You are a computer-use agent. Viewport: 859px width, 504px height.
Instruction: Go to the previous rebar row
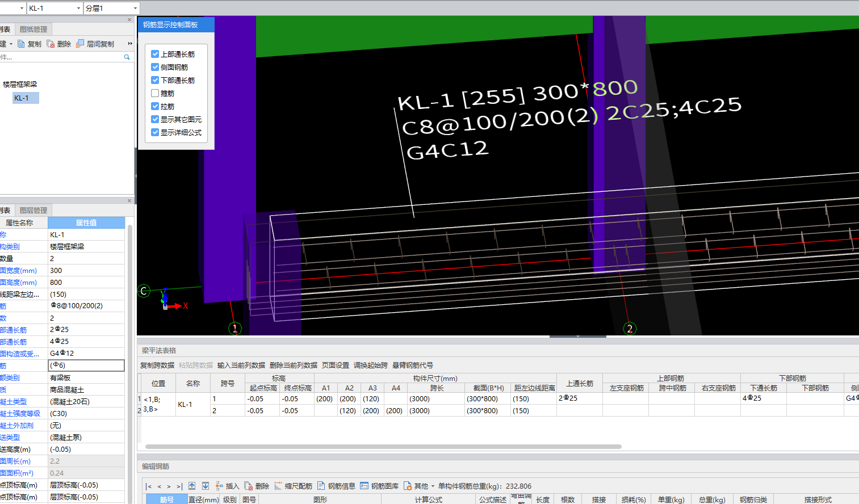click(160, 486)
